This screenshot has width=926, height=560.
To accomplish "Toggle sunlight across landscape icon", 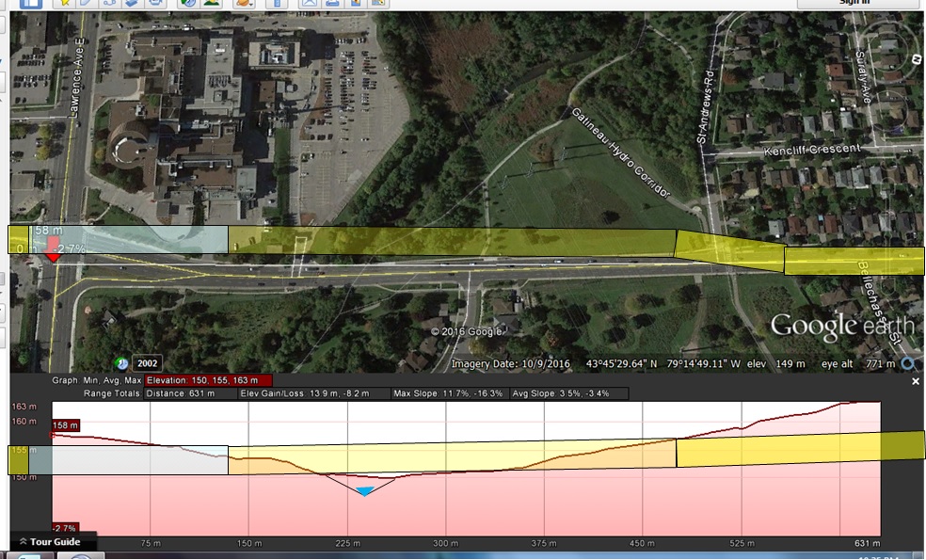I will coord(211,3).
